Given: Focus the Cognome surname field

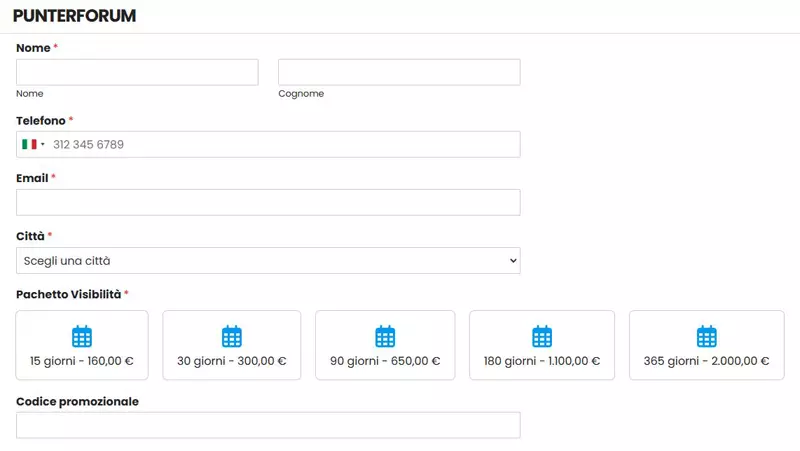Looking at the screenshot, I should point(399,72).
